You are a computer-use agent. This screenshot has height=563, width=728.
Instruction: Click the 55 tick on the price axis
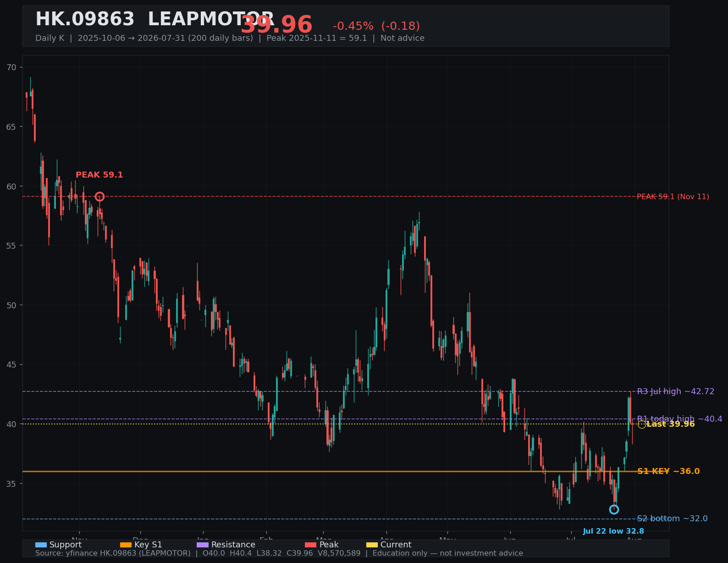tap(11, 246)
